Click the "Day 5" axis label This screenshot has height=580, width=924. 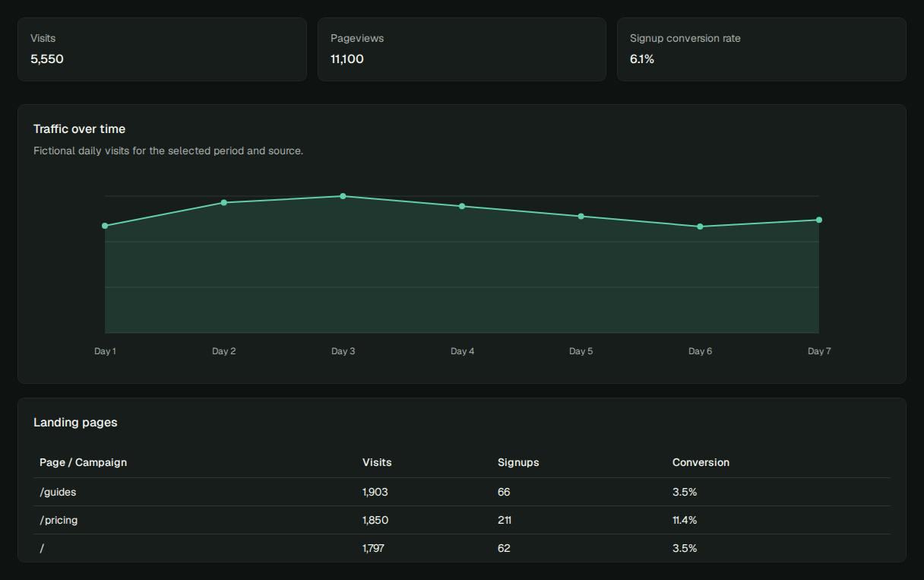[581, 351]
